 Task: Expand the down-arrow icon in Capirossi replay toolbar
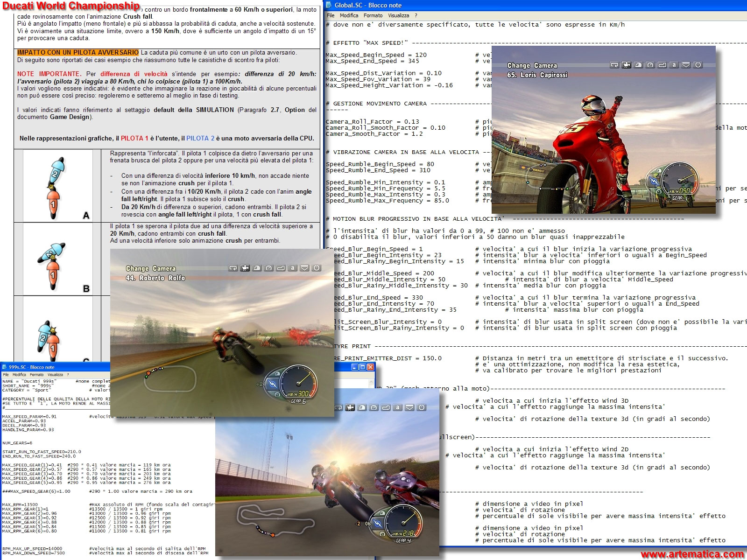[686, 65]
